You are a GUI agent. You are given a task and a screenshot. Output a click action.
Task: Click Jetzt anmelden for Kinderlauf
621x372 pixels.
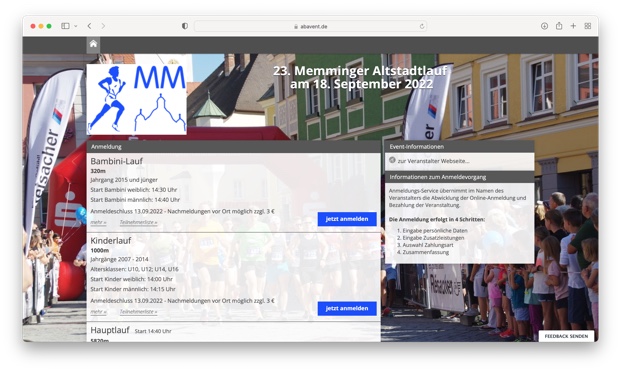pyautogui.click(x=347, y=309)
